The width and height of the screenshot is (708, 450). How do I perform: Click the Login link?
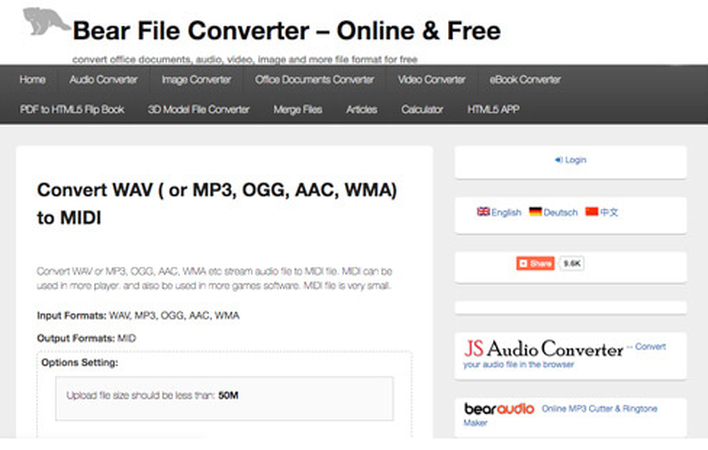click(575, 160)
